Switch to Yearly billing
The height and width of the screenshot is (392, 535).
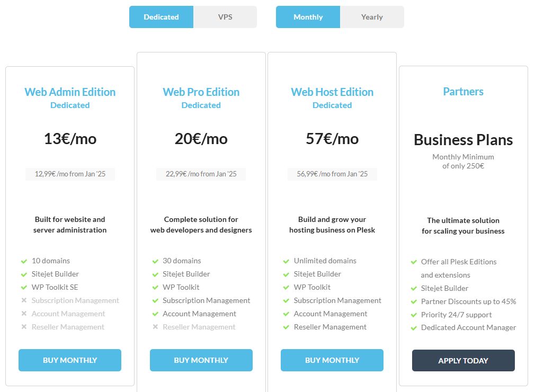[372, 17]
